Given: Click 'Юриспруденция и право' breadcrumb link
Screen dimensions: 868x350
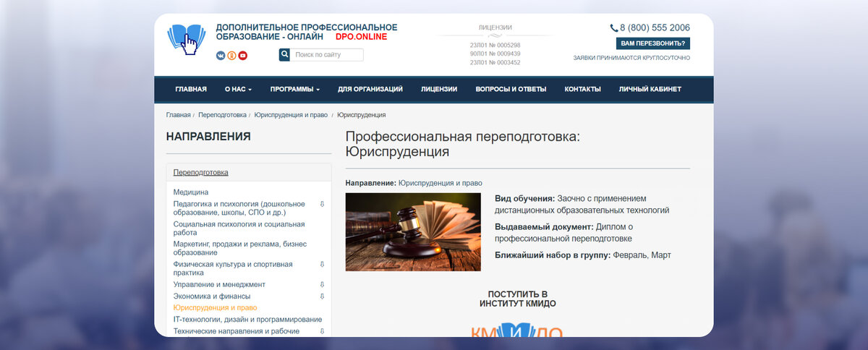Looking at the screenshot, I should (x=291, y=115).
